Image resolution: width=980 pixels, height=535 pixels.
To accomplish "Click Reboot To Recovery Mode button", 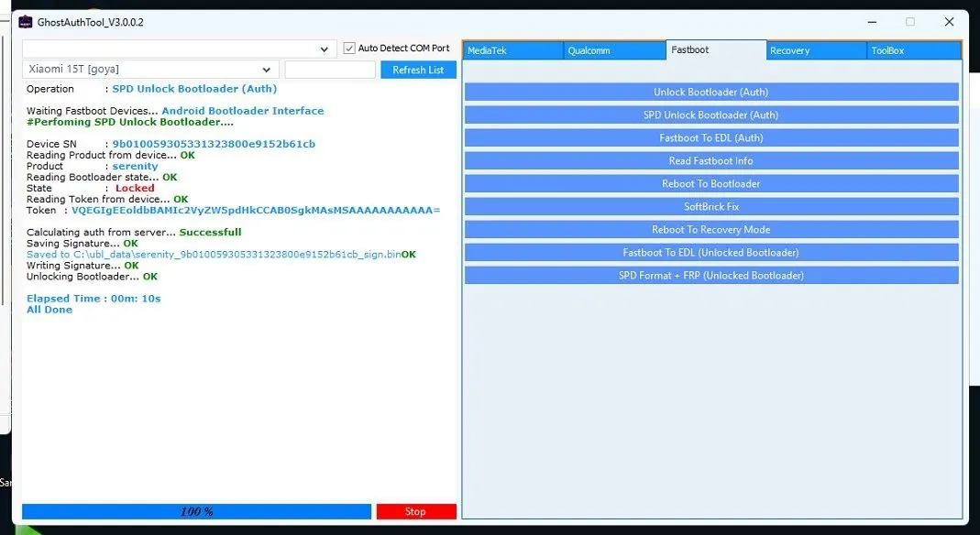I will pos(711,230).
